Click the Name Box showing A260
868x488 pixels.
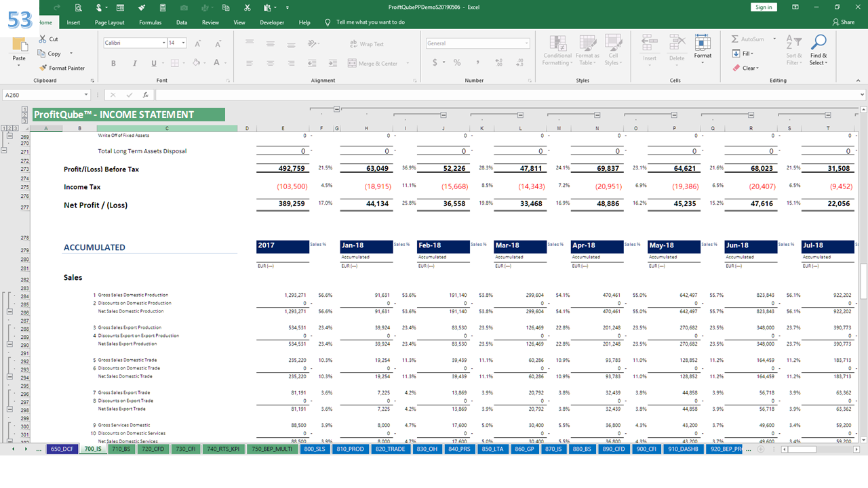[46, 96]
